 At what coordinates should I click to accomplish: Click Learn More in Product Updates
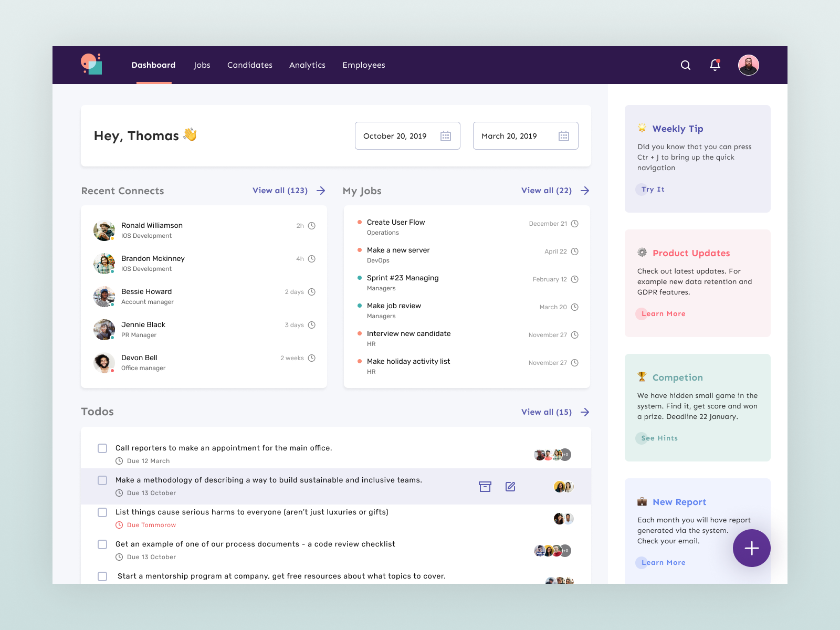click(x=663, y=314)
